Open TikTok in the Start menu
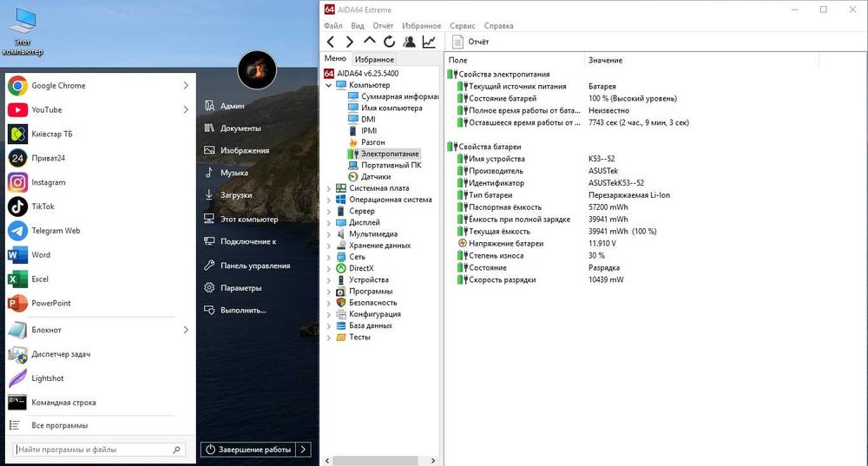 100,207
